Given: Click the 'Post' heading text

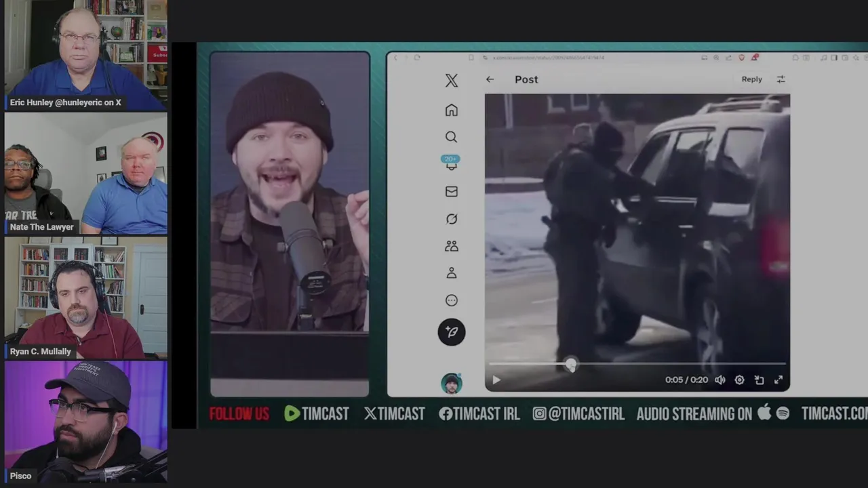Looking at the screenshot, I should click(x=526, y=79).
